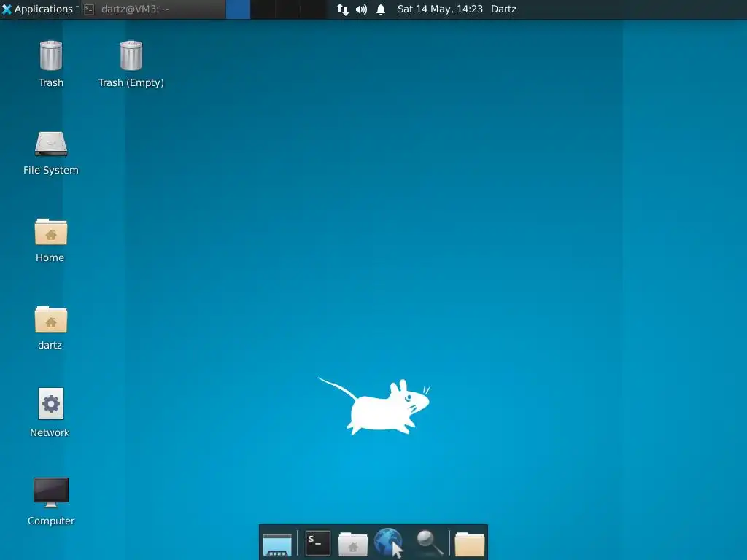Click the Network label text
747x560 pixels.
pyautogui.click(x=50, y=432)
